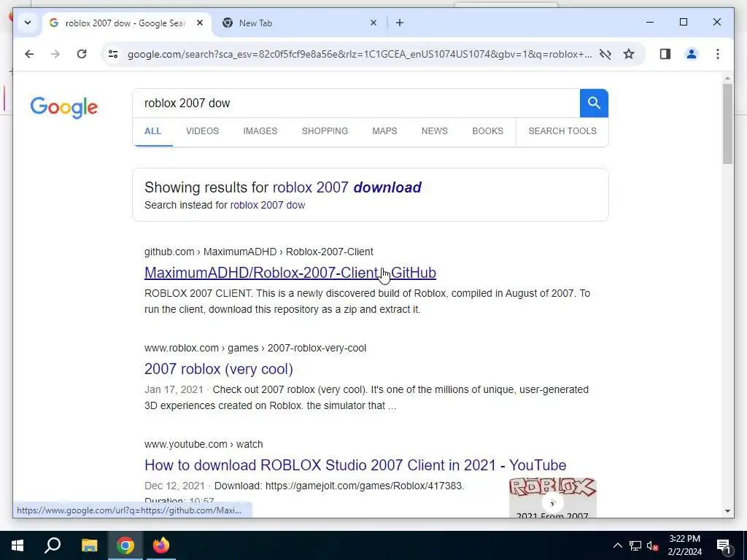Switch to BOOKS results
Screen dimensions: 747x560
pos(487,131)
